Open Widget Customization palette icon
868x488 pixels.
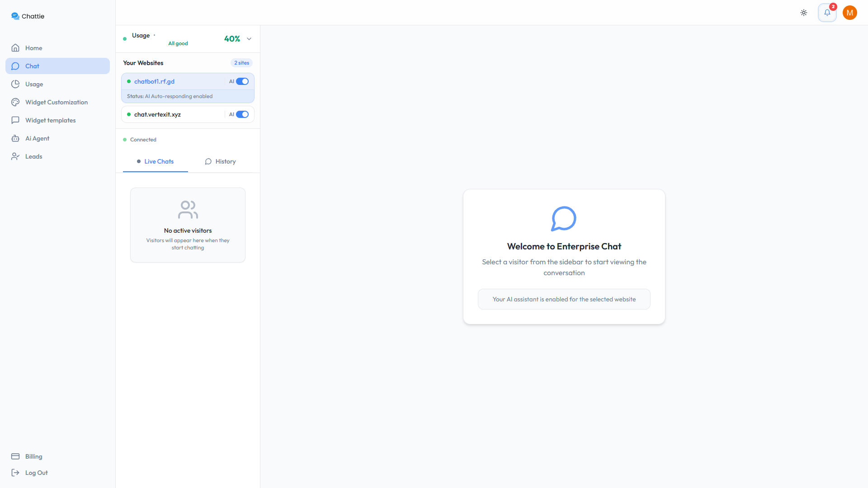tap(15, 102)
